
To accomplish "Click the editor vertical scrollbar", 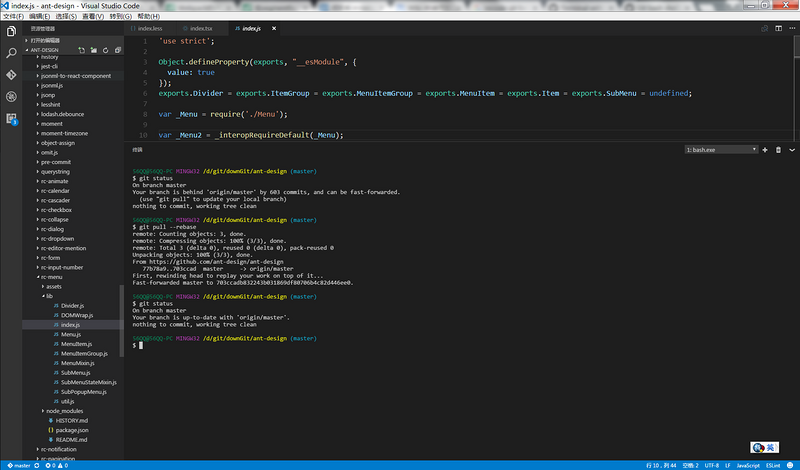I will [796, 47].
